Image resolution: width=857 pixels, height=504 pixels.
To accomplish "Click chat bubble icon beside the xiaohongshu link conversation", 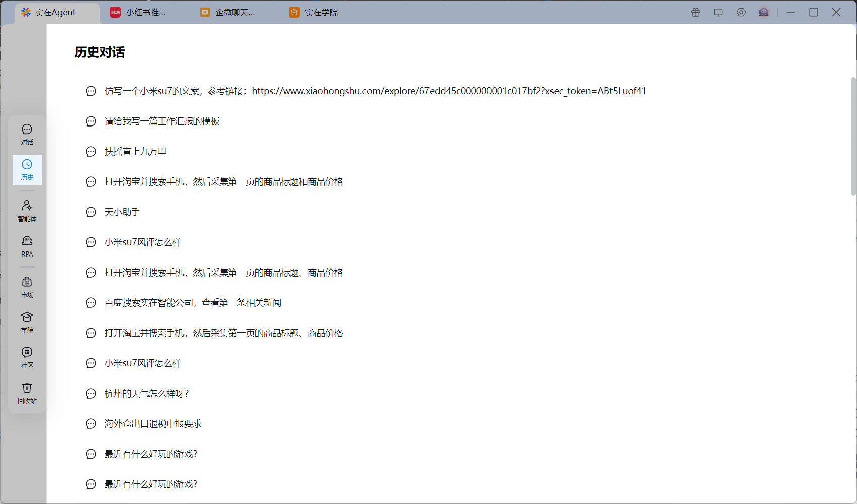I will point(91,91).
